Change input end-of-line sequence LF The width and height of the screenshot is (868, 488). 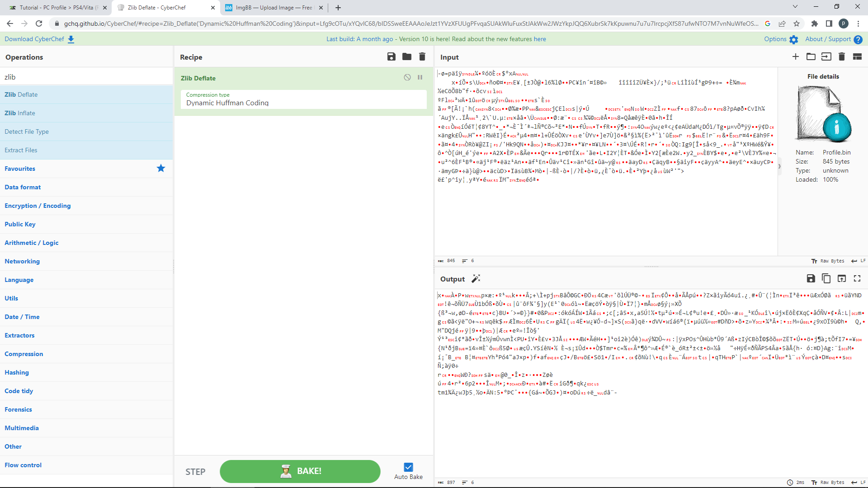click(x=858, y=261)
